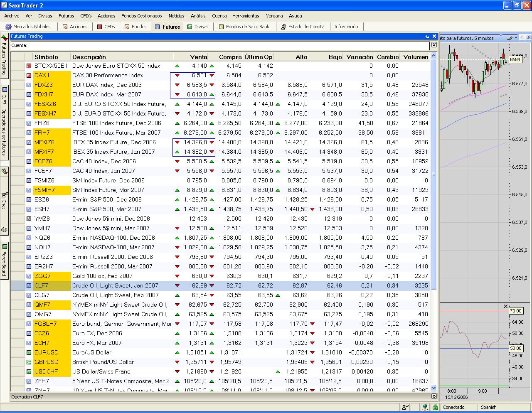Expand the Operación CLF7 panel arrow
This screenshot has width=532, height=413.
(x=434, y=396)
